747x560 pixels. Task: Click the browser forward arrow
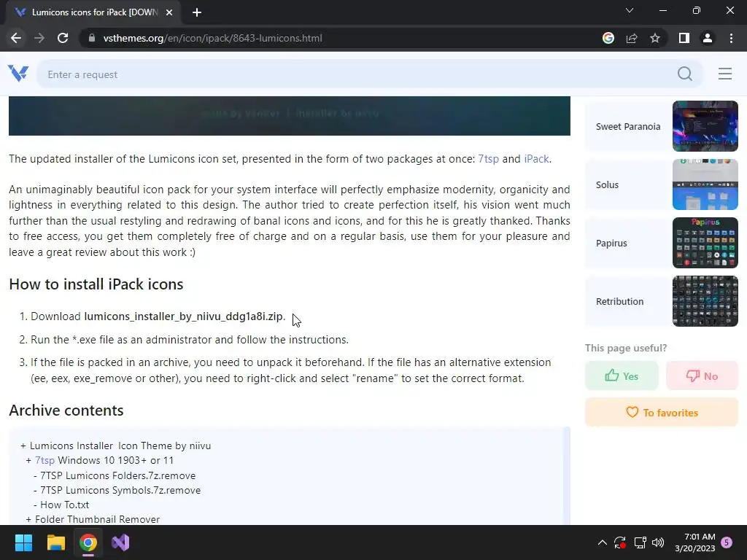point(39,38)
